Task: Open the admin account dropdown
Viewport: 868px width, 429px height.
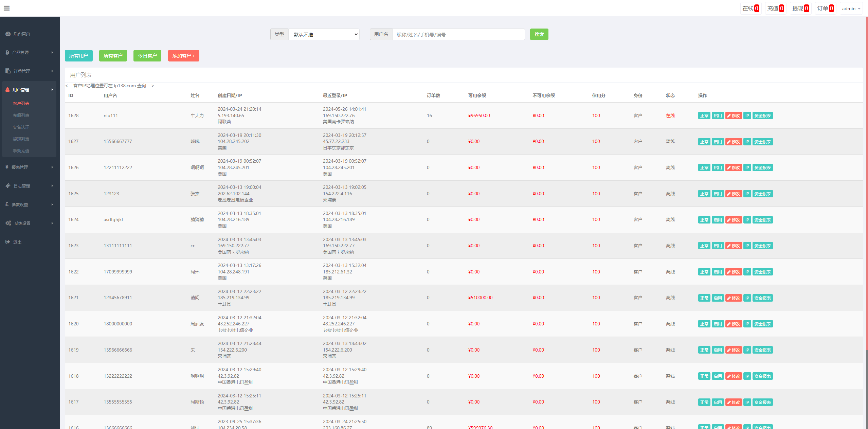Action: point(851,8)
